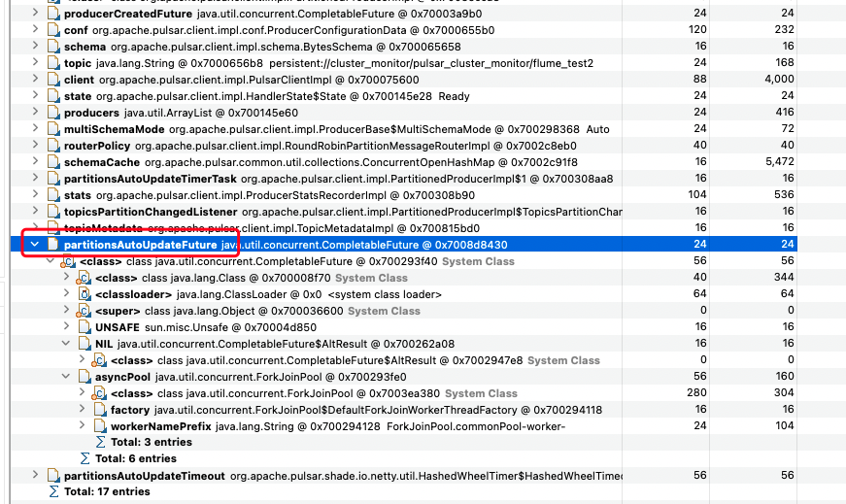The height and width of the screenshot is (504, 846).
Task: Expand the topic java.lang.String row
Action: coord(35,62)
